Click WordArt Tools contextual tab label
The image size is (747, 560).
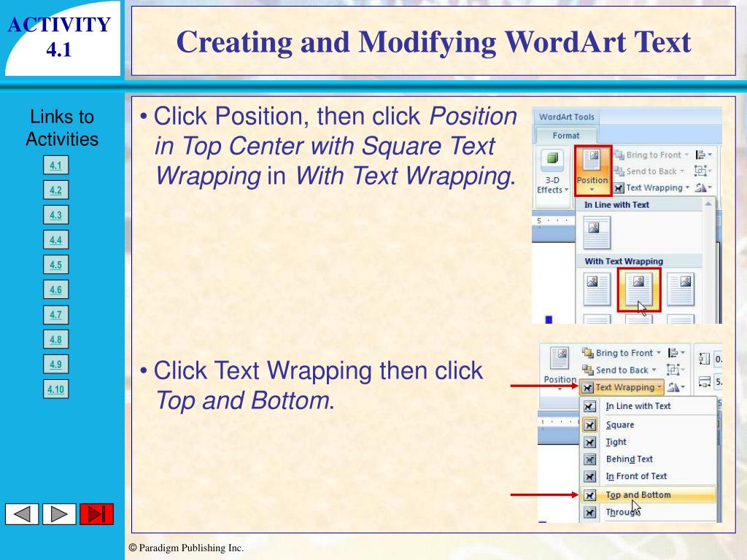[566, 117]
